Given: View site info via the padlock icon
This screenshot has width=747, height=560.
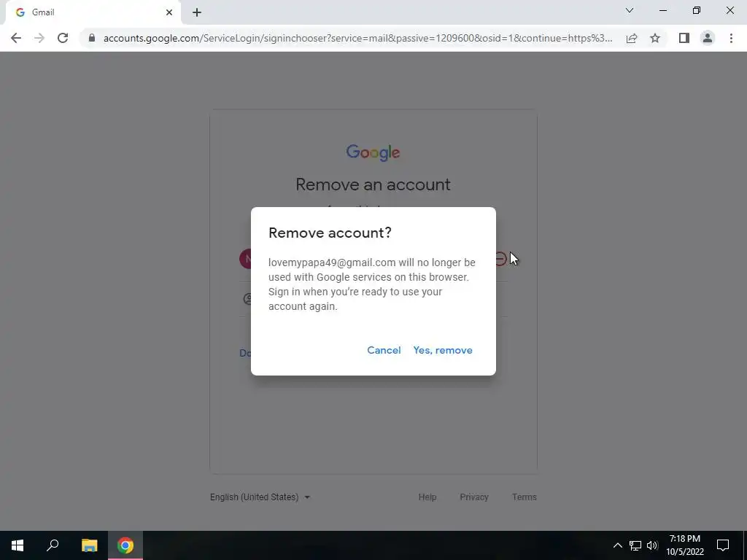Looking at the screenshot, I should pyautogui.click(x=92, y=38).
